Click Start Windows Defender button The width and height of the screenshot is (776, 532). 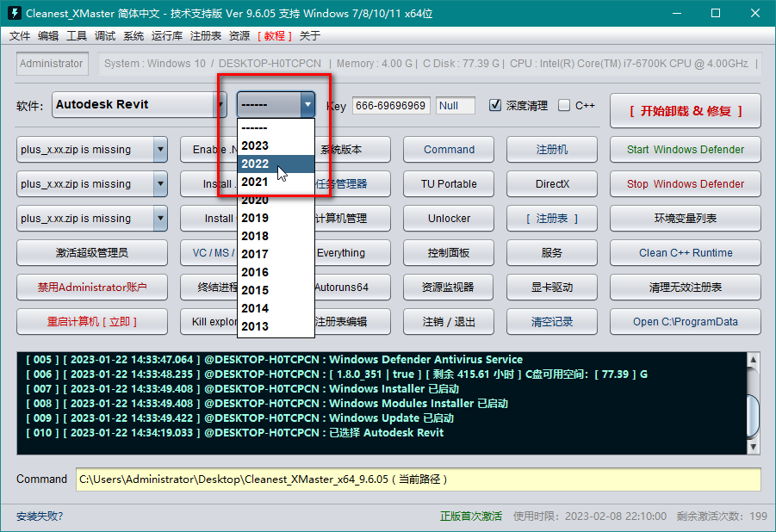click(x=686, y=150)
